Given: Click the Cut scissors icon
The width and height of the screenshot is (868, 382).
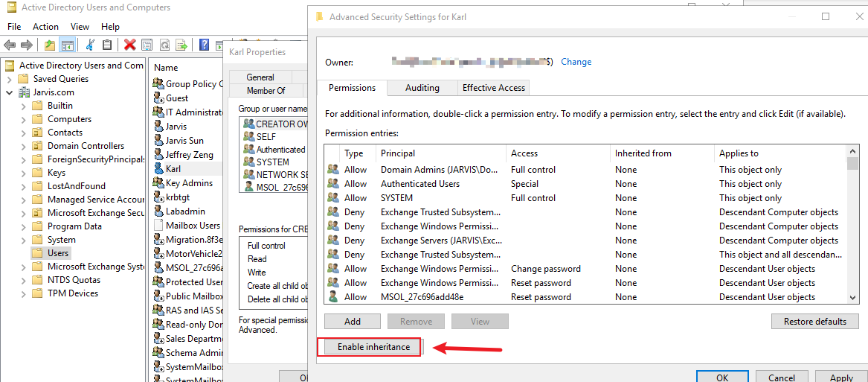Looking at the screenshot, I should pos(91,45).
